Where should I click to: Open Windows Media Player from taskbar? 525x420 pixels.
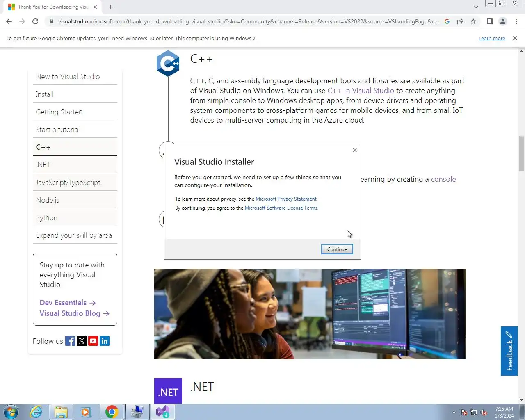pos(86,412)
